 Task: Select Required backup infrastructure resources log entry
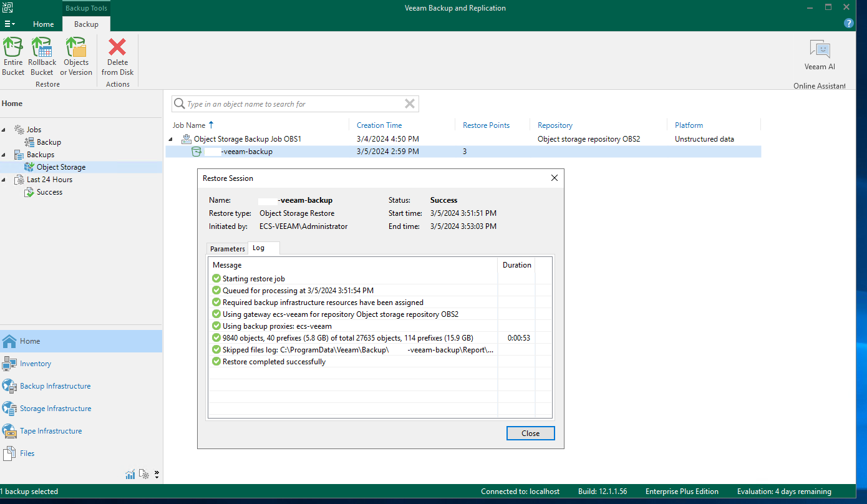tap(380, 303)
